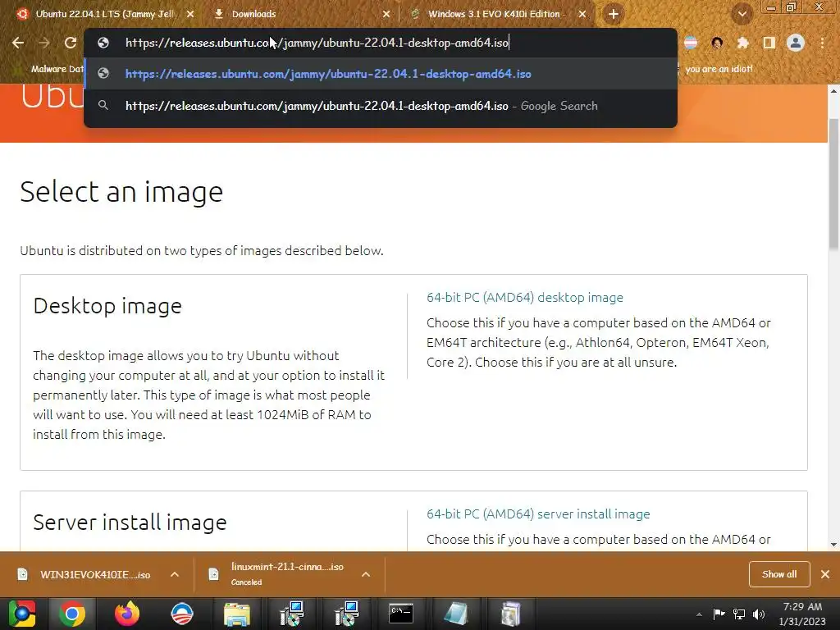Click inside the address bar URL text
The width and height of the screenshot is (840, 630).
click(x=317, y=43)
